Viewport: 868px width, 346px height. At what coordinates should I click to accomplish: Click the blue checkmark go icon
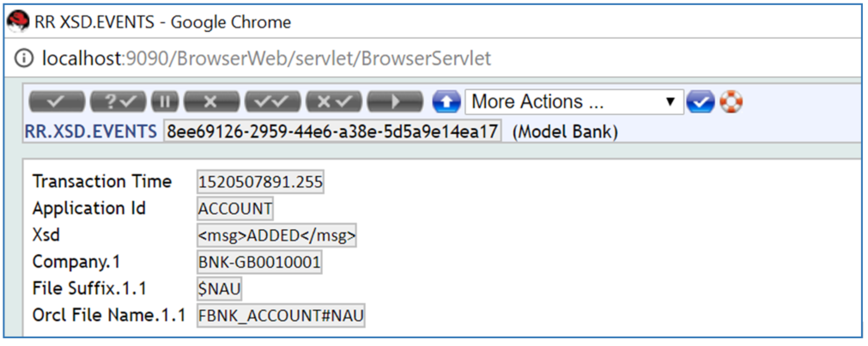(701, 101)
